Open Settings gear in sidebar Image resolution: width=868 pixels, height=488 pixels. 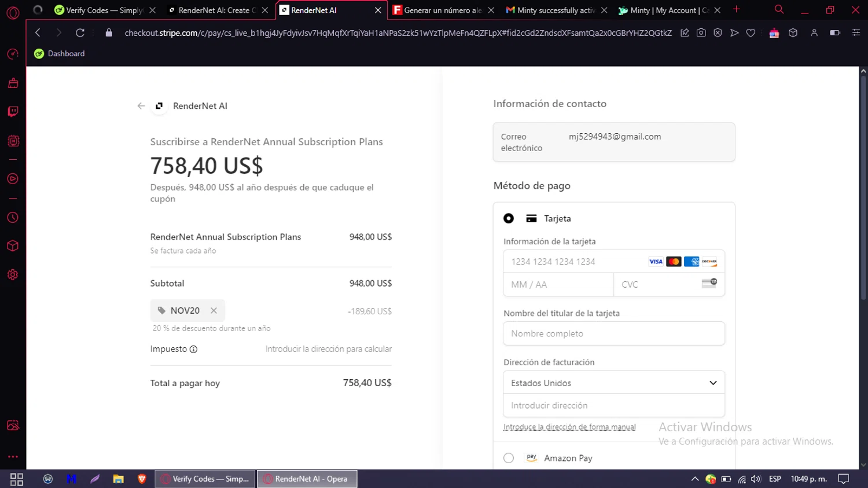pyautogui.click(x=13, y=275)
